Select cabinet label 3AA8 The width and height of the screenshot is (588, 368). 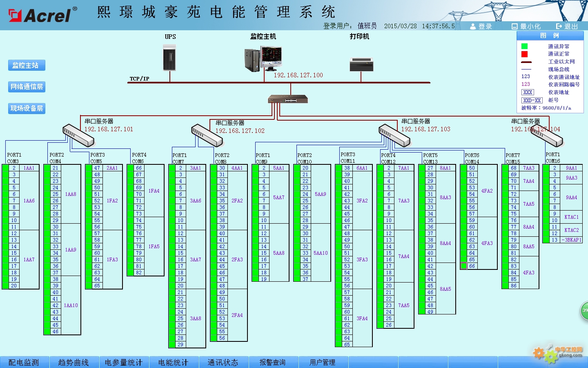[196, 319]
